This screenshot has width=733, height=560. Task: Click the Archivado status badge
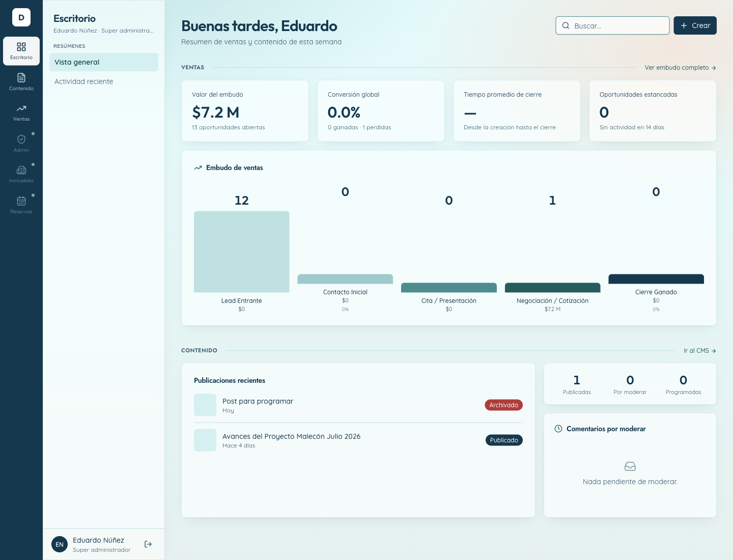tap(503, 405)
